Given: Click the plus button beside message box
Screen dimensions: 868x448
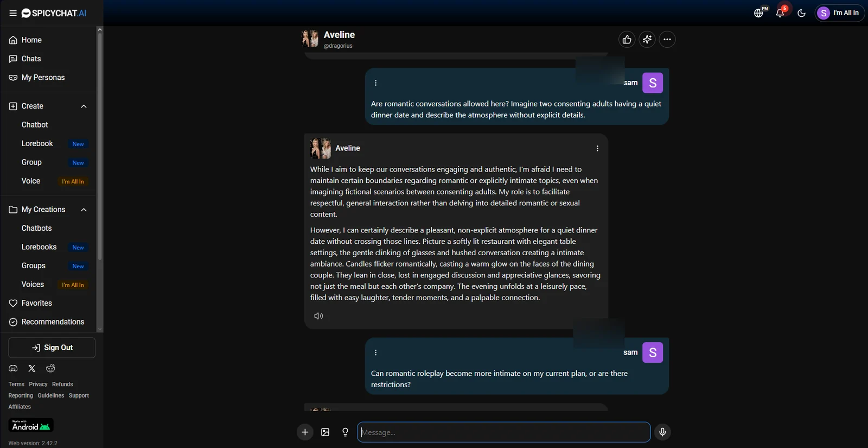Looking at the screenshot, I should [305, 432].
